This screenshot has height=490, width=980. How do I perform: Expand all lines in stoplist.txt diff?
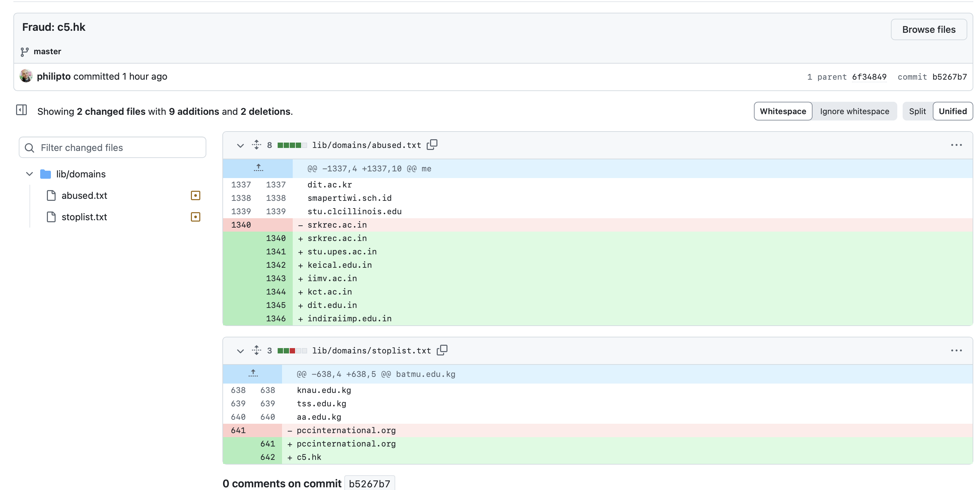point(257,350)
